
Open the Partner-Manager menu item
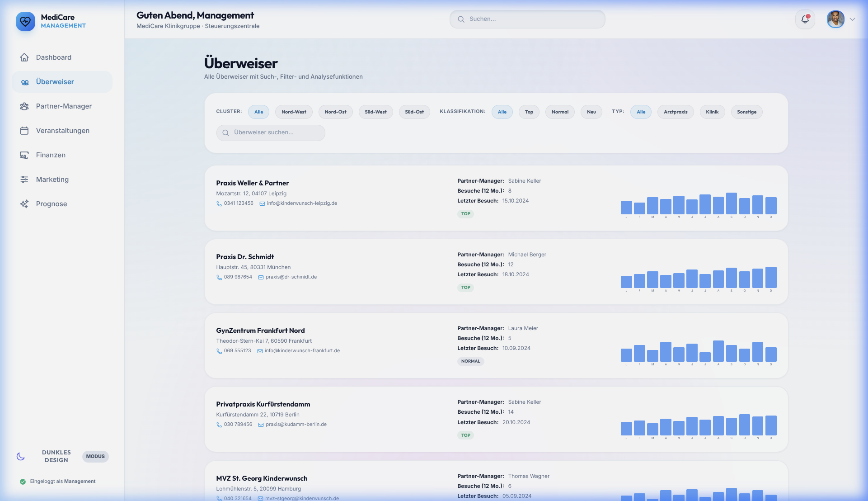pyautogui.click(x=62, y=106)
